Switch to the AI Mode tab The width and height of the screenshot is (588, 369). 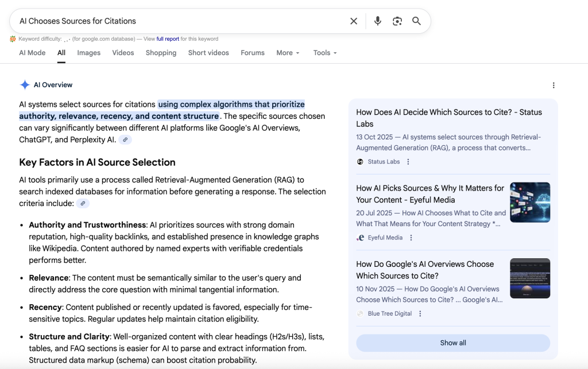[x=32, y=53]
